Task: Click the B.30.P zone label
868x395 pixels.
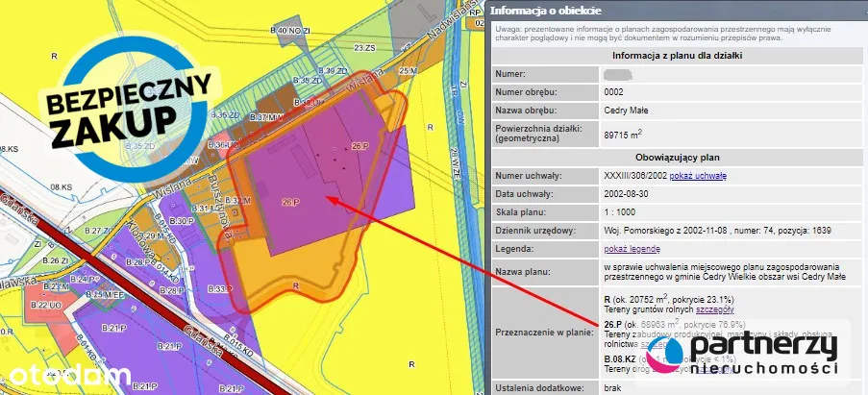Action: pos(181,221)
